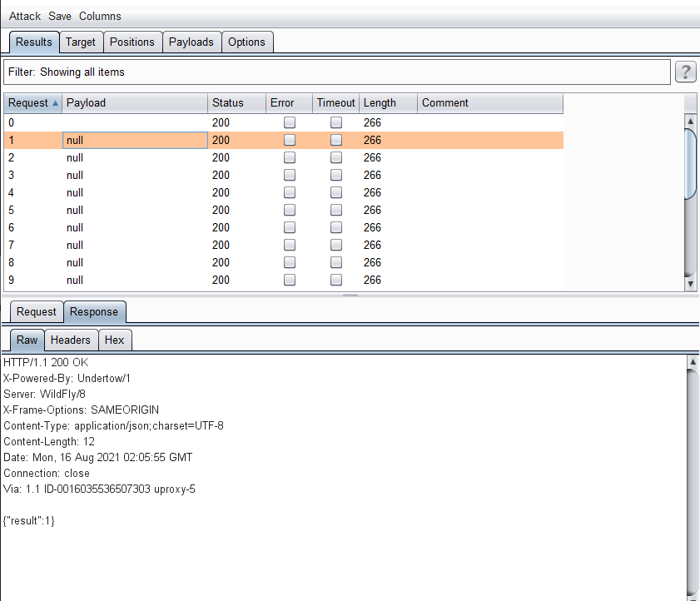Switch to the Positions tab

point(132,42)
